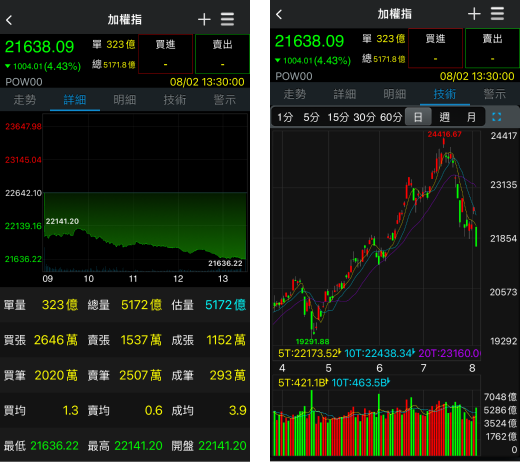Viewport: 520px width, 462px height.
Task: Tap the plus icon in the right panel header
Action: point(474,14)
